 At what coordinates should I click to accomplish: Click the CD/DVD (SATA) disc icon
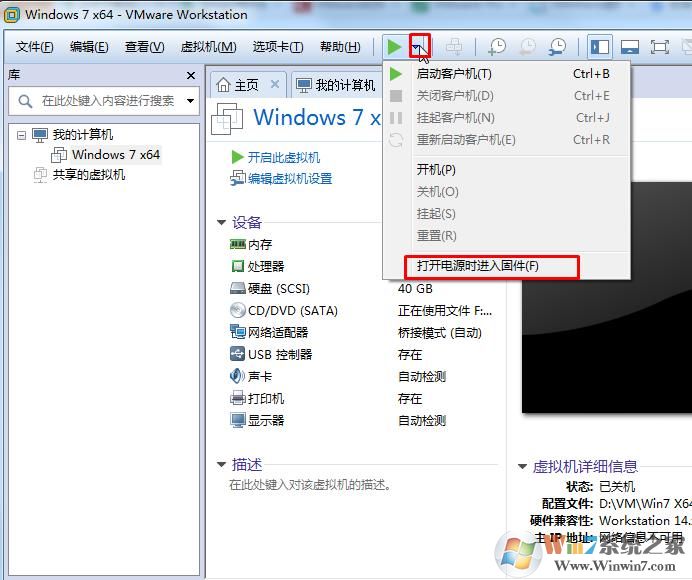237,310
